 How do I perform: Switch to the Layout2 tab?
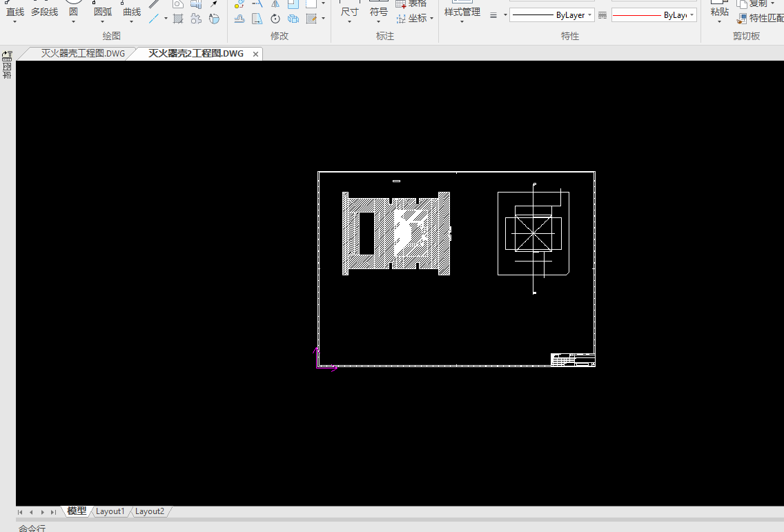coord(150,511)
